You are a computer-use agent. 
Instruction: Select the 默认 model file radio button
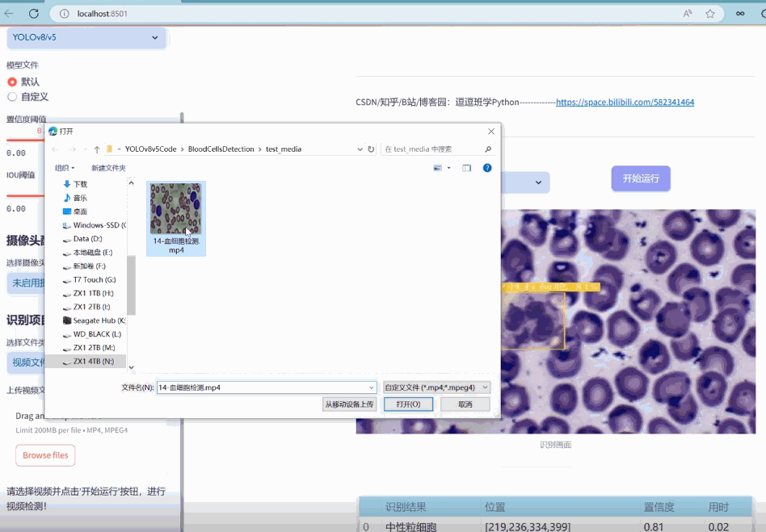(x=12, y=82)
